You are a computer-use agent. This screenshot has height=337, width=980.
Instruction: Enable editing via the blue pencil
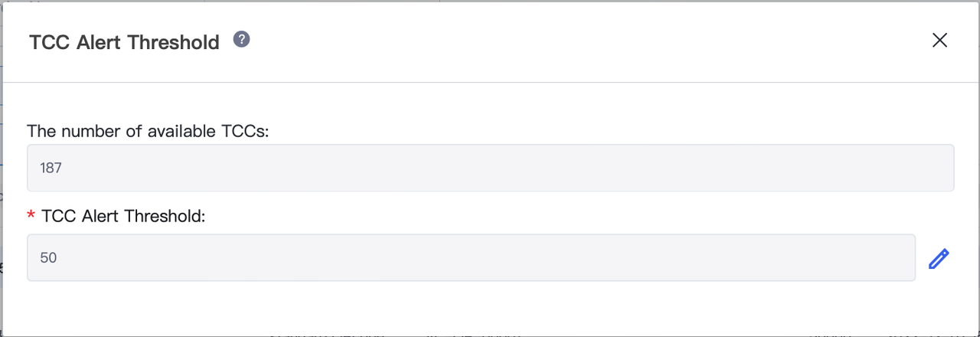click(939, 259)
